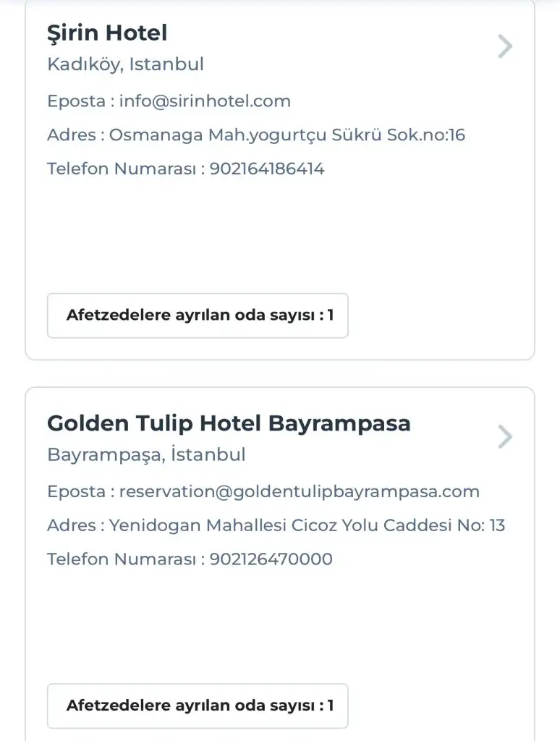
Task: Expand Şirin Hotel details with chevron arrow
Action: (x=505, y=46)
